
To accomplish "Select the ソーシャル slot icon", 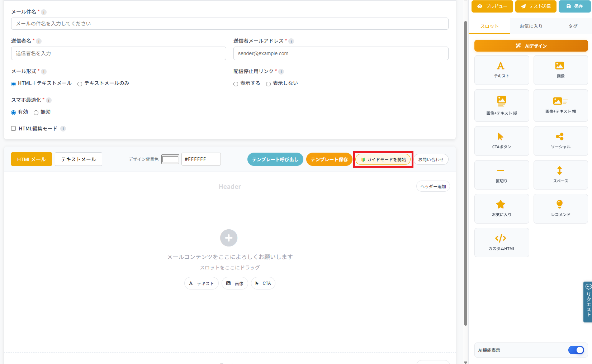I will pyautogui.click(x=560, y=141).
